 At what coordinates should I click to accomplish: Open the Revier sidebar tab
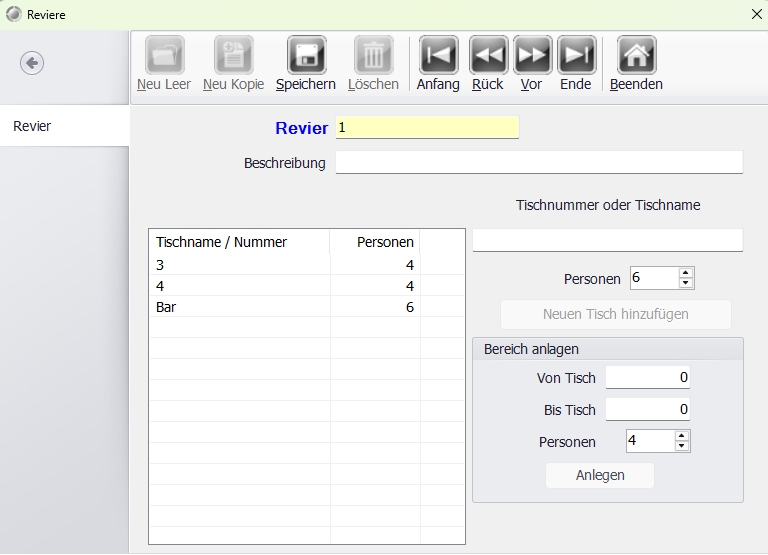coord(65,126)
